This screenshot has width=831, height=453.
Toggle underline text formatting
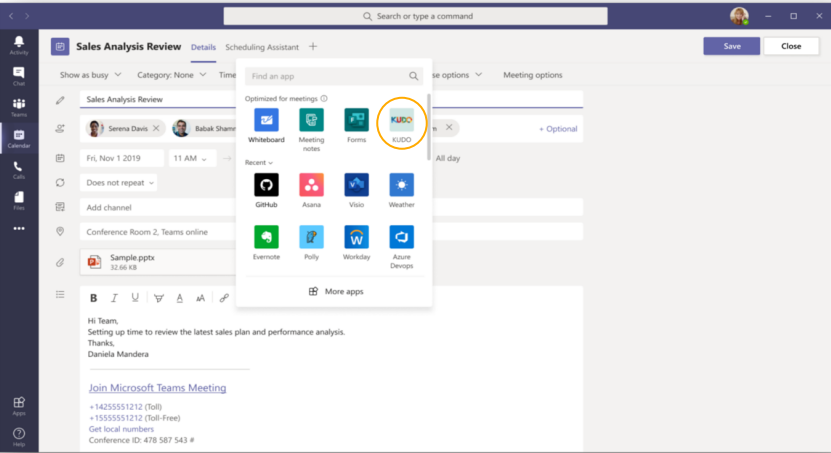pos(135,298)
